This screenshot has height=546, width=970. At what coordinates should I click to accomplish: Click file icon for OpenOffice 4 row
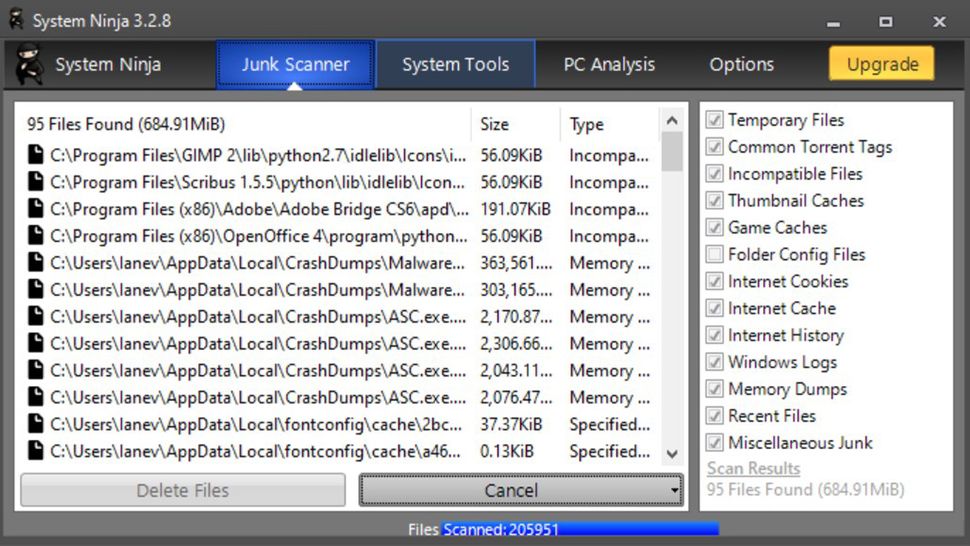[36, 236]
